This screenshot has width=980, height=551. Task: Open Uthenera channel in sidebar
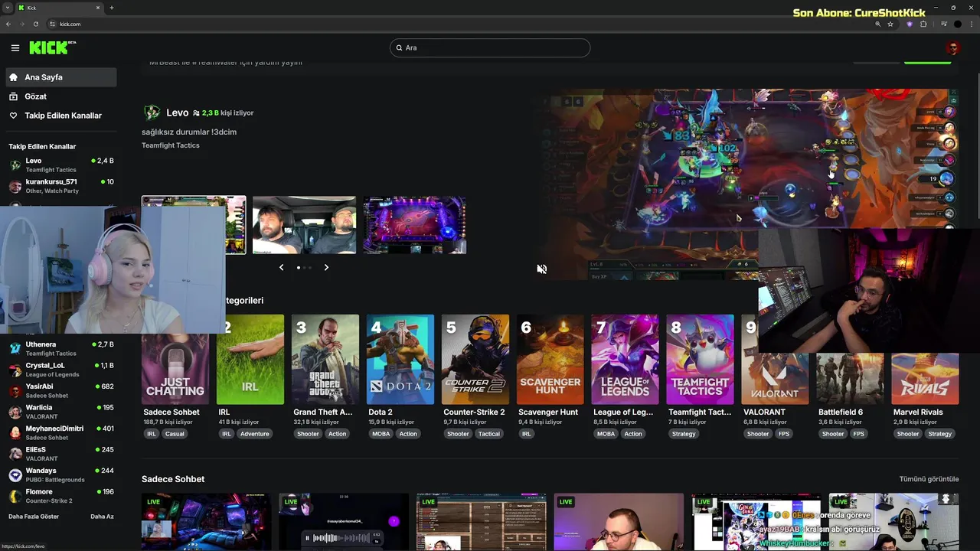pyautogui.click(x=61, y=348)
